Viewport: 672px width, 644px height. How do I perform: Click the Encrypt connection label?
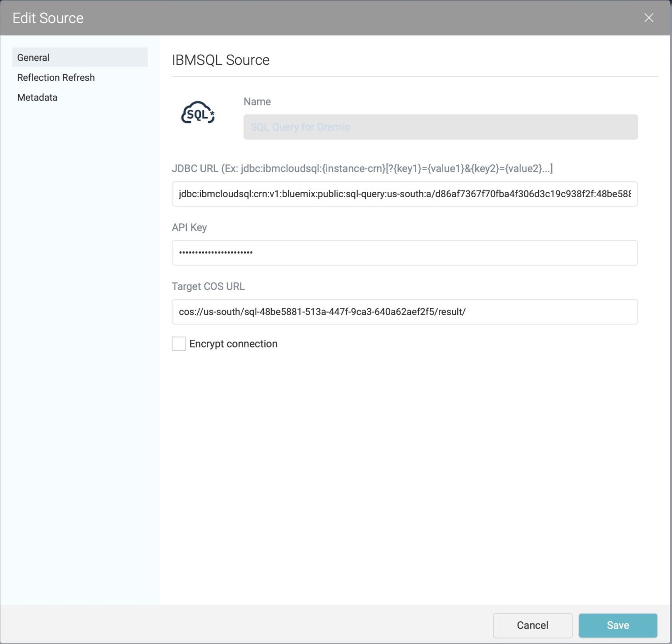point(233,344)
